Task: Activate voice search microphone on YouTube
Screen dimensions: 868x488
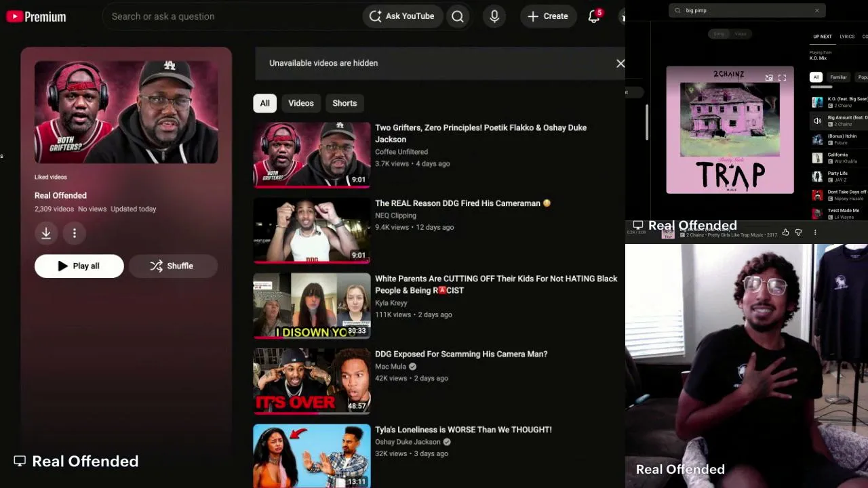Action: 494,16
